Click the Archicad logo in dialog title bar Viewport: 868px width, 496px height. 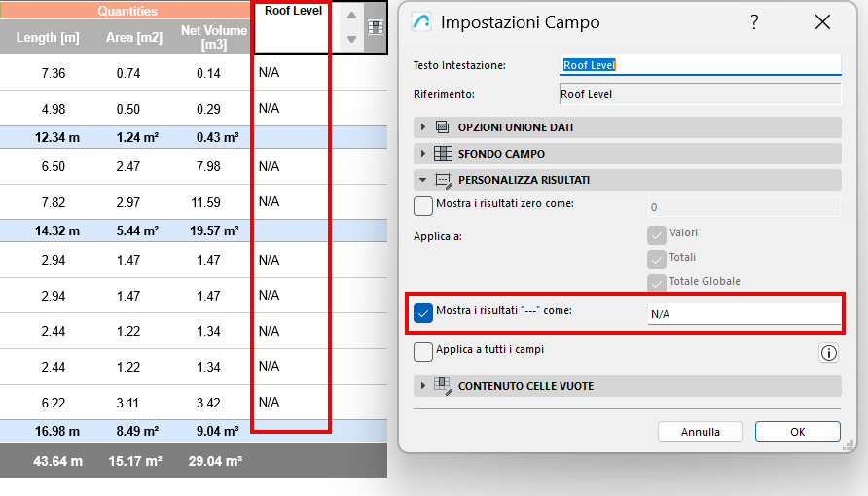point(421,22)
